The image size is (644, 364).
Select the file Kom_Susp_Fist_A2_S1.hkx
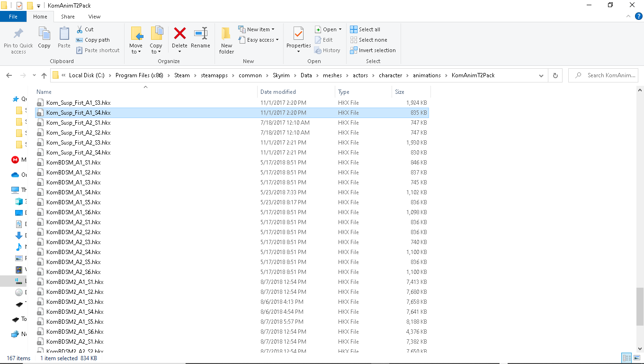232,123
